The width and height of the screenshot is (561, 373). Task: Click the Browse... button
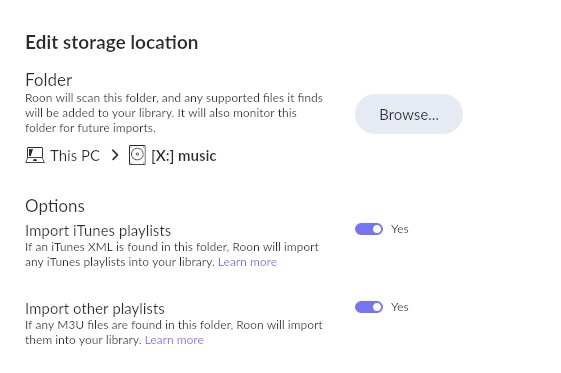pyautogui.click(x=409, y=114)
